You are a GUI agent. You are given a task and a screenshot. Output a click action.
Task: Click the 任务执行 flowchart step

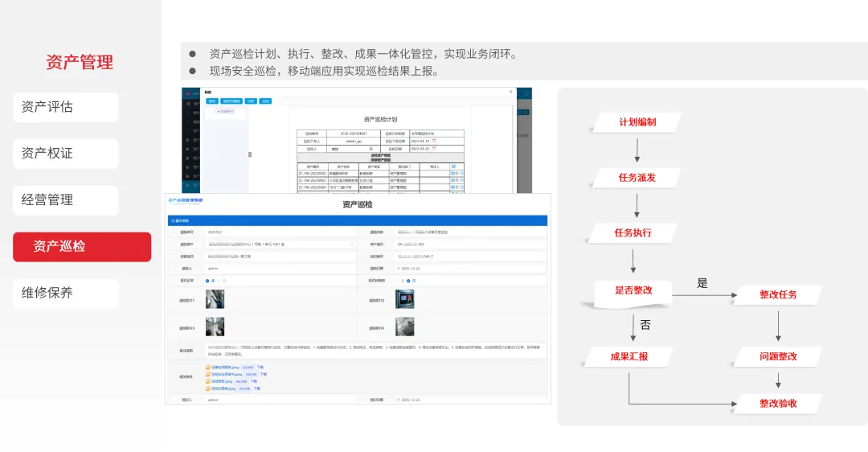pyautogui.click(x=633, y=233)
